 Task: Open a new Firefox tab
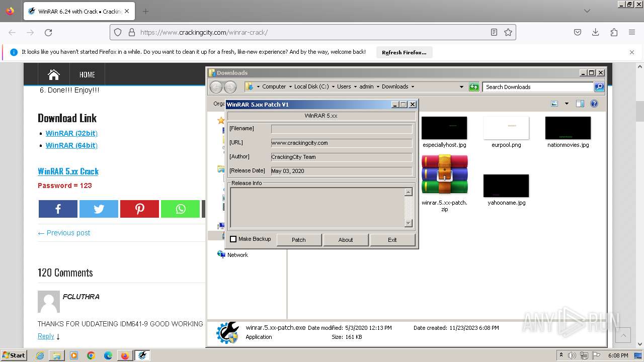[145, 11]
